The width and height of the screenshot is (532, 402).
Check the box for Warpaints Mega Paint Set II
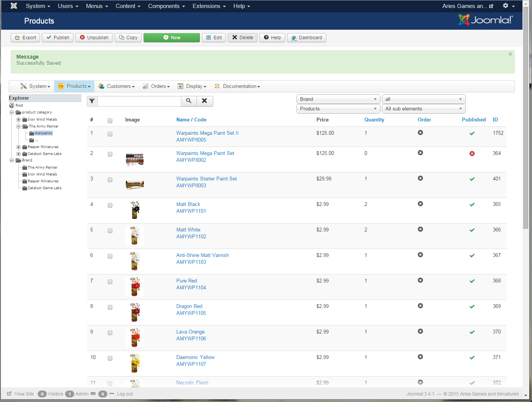coord(110,134)
